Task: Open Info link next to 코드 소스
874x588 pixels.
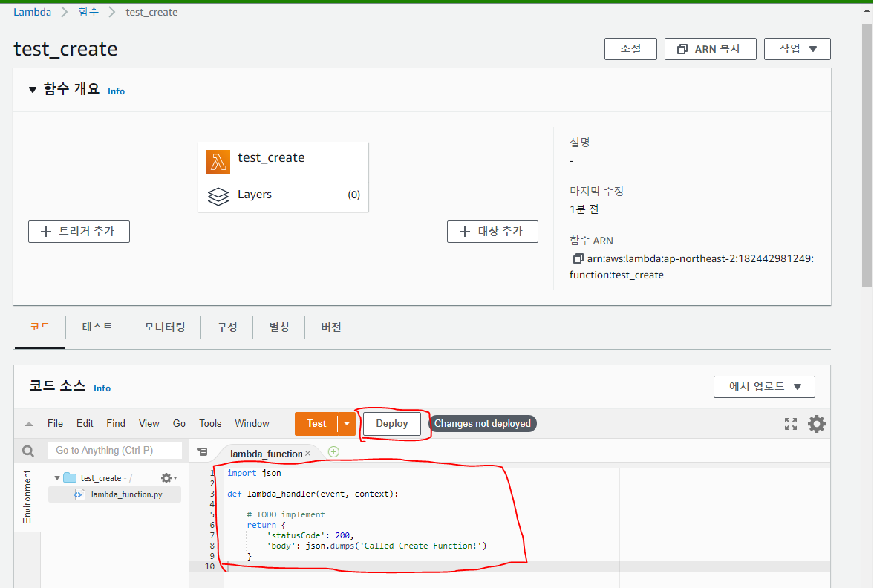Action: (x=102, y=388)
